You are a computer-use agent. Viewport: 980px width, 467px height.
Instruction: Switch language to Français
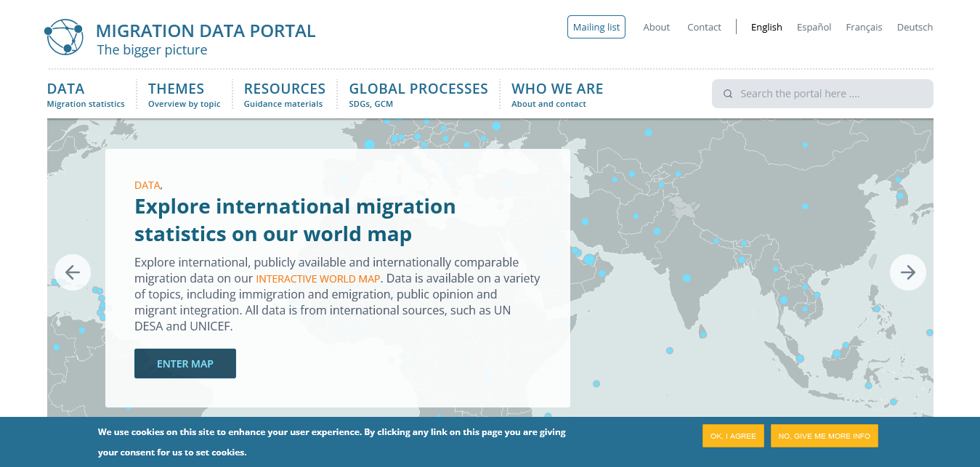[x=864, y=27]
